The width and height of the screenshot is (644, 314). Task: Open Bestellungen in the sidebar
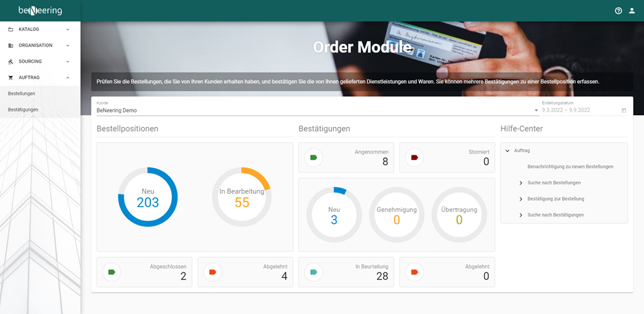click(21, 94)
